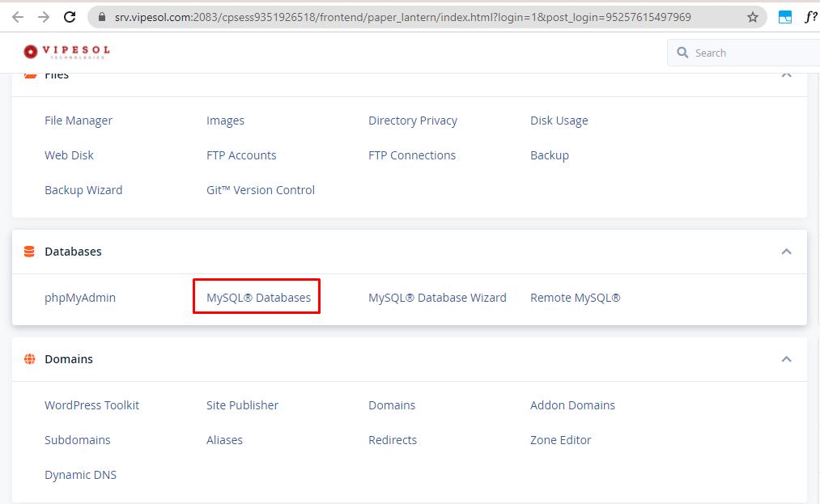Open Dynamic DNS
Image resolution: width=820 pixels, height=504 pixels.
click(80, 475)
